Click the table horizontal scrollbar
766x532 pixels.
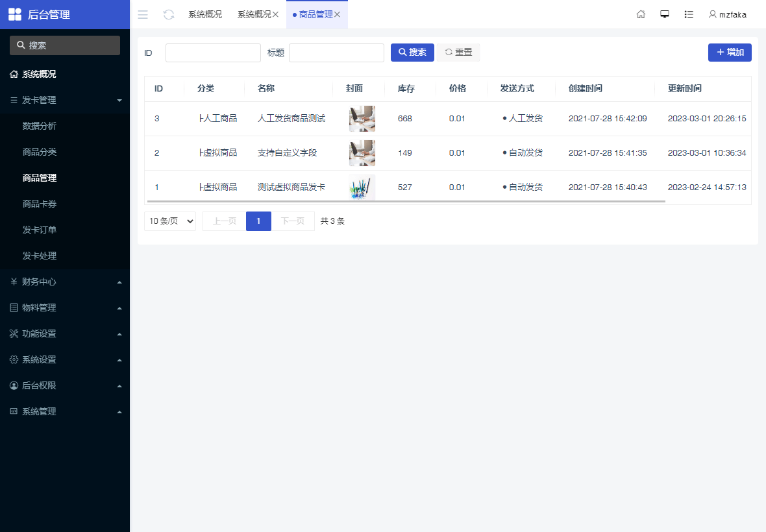click(406, 201)
